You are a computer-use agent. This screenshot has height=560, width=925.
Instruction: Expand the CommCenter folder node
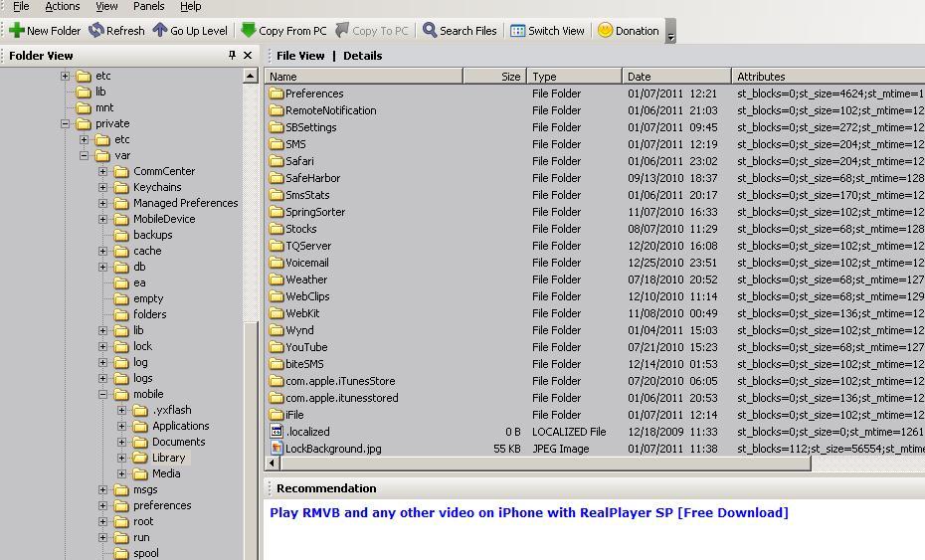coord(102,171)
